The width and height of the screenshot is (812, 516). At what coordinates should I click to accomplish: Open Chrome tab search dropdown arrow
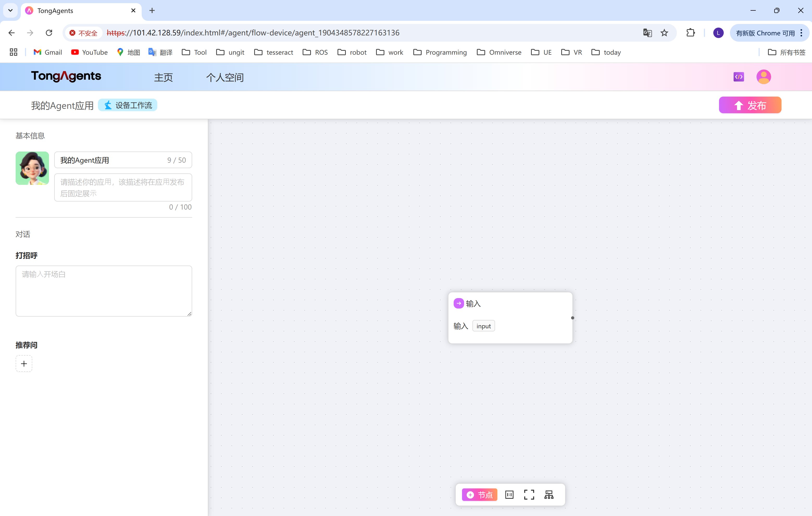(10, 10)
